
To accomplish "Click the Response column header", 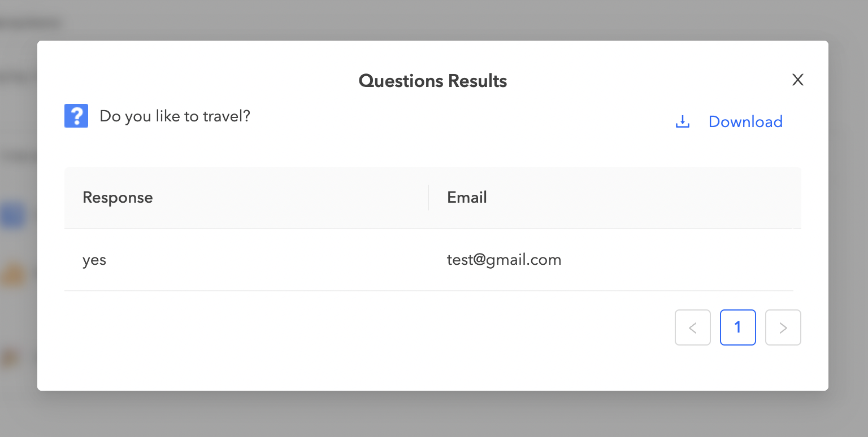I will tap(118, 198).
